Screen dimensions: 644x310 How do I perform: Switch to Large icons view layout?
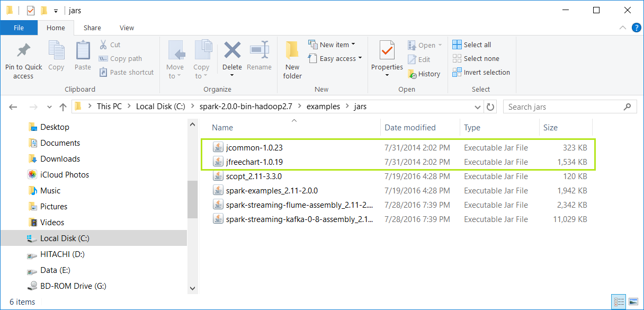(633, 302)
